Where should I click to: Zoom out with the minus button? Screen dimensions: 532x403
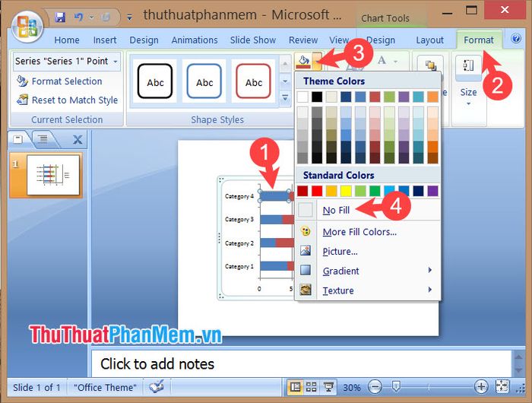(x=375, y=387)
